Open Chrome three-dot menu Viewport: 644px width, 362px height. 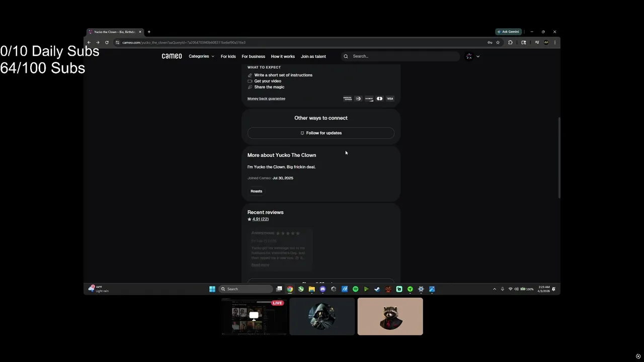pyautogui.click(x=555, y=43)
